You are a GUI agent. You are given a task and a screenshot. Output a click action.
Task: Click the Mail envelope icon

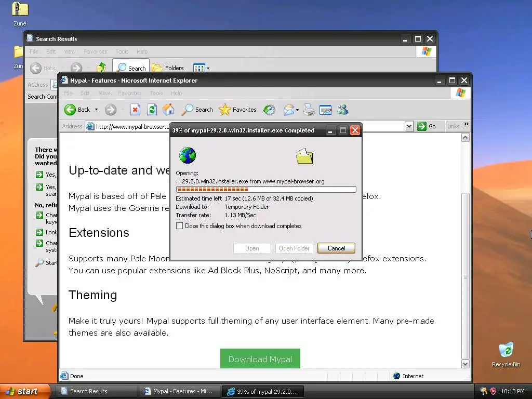coord(288,110)
